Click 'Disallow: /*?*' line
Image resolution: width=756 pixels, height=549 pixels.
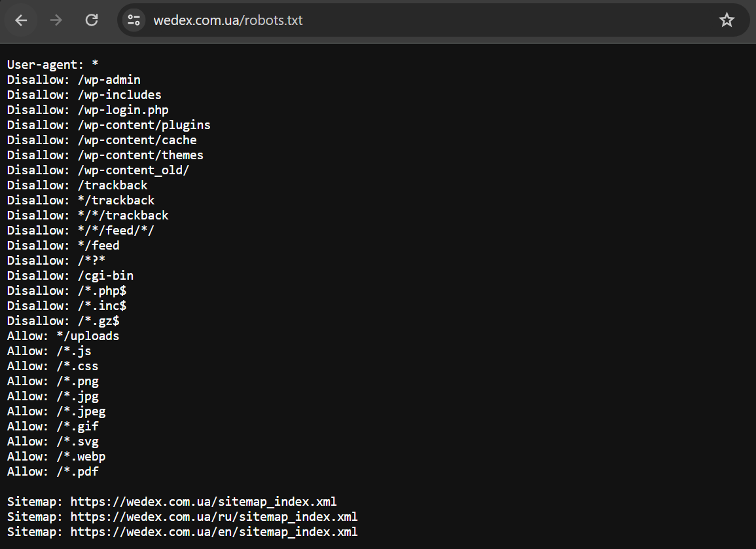click(56, 261)
